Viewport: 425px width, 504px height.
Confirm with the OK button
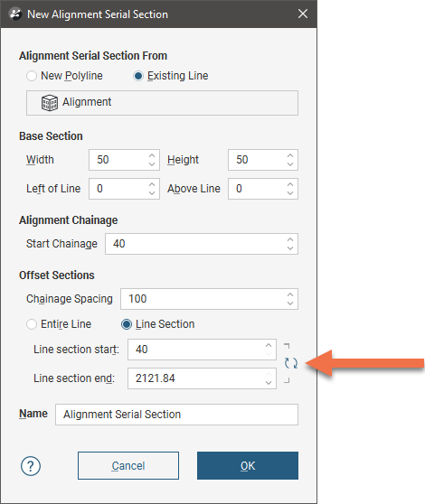tap(248, 465)
